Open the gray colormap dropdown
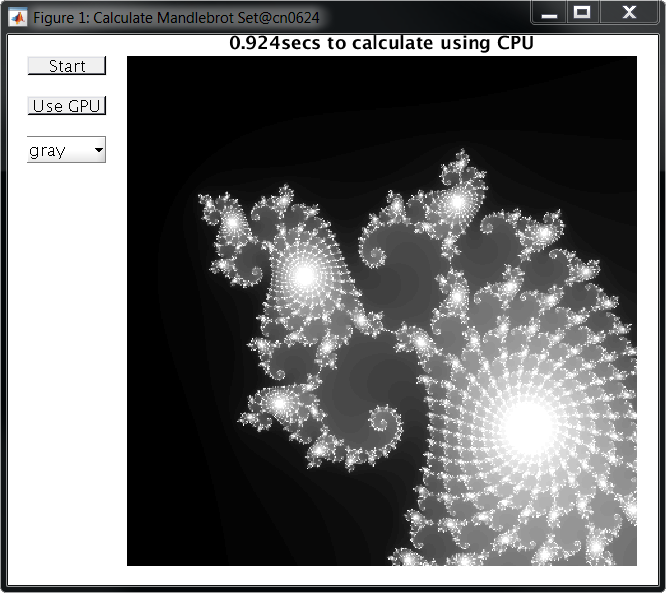The image size is (666, 593). point(66,150)
